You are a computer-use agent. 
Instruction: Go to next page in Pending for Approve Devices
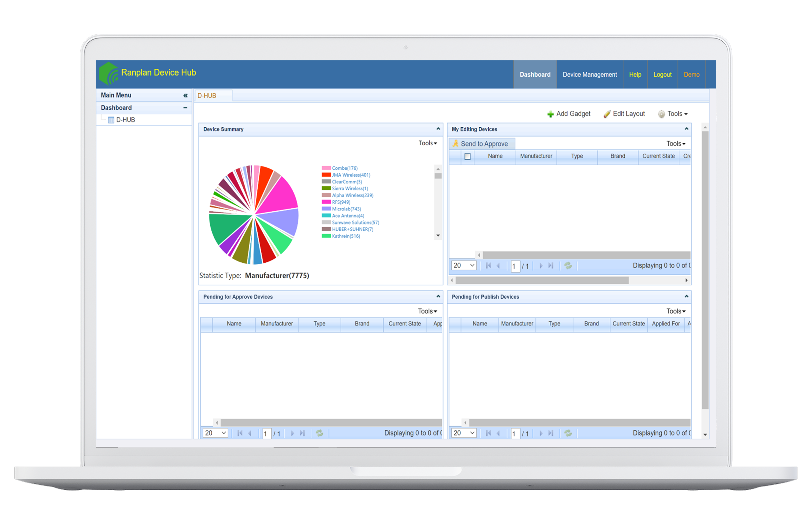click(292, 433)
